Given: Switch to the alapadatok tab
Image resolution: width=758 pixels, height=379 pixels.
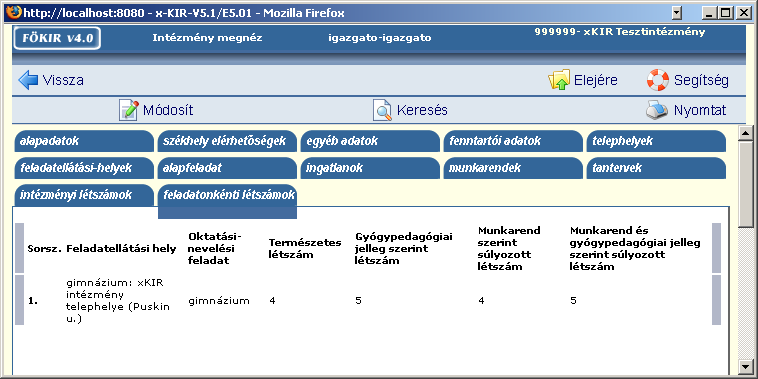Looking at the screenshot, I should 83,141.
